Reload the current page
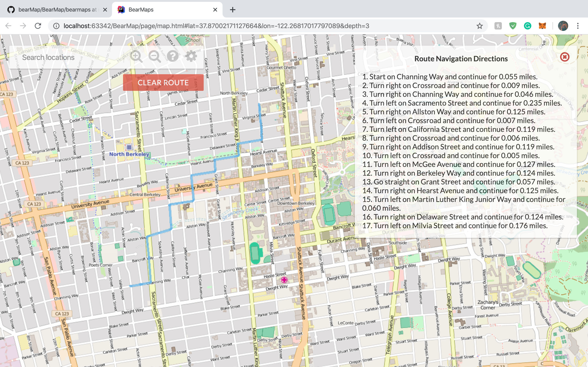 pos(38,26)
